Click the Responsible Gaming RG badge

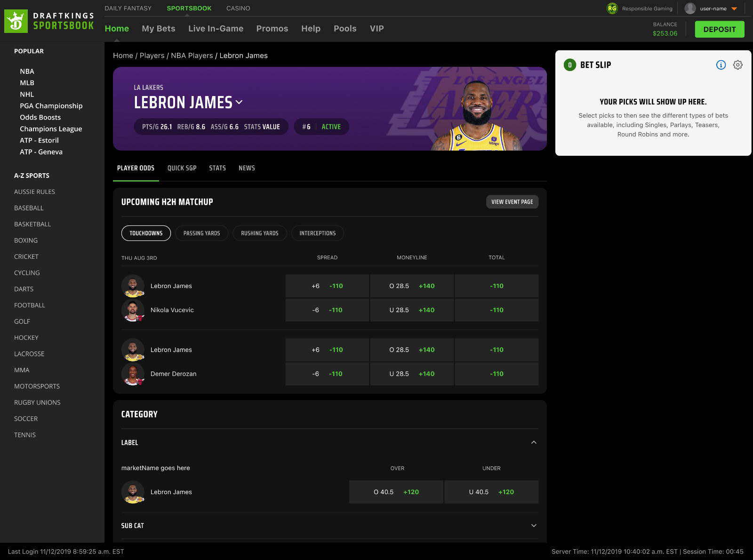[x=612, y=8]
